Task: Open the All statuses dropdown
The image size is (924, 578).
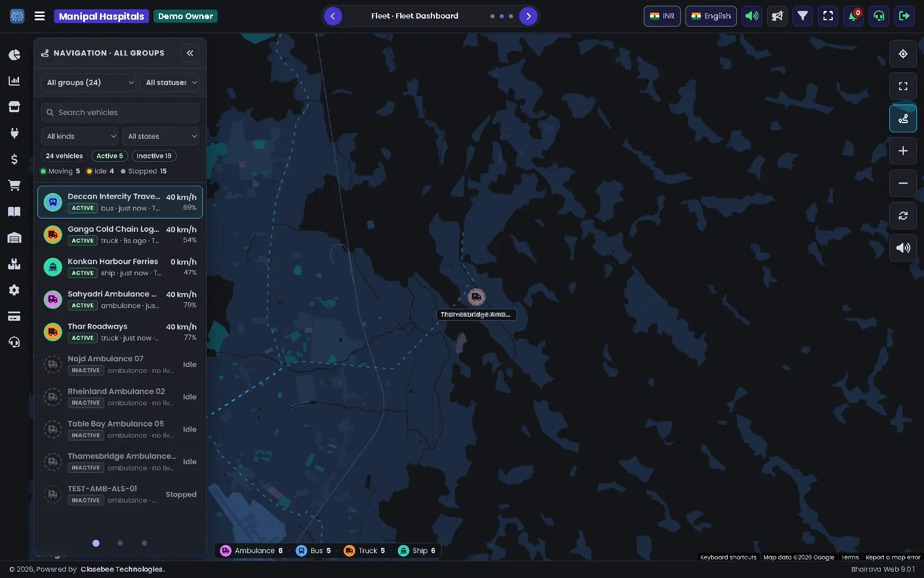Action: [170, 83]
